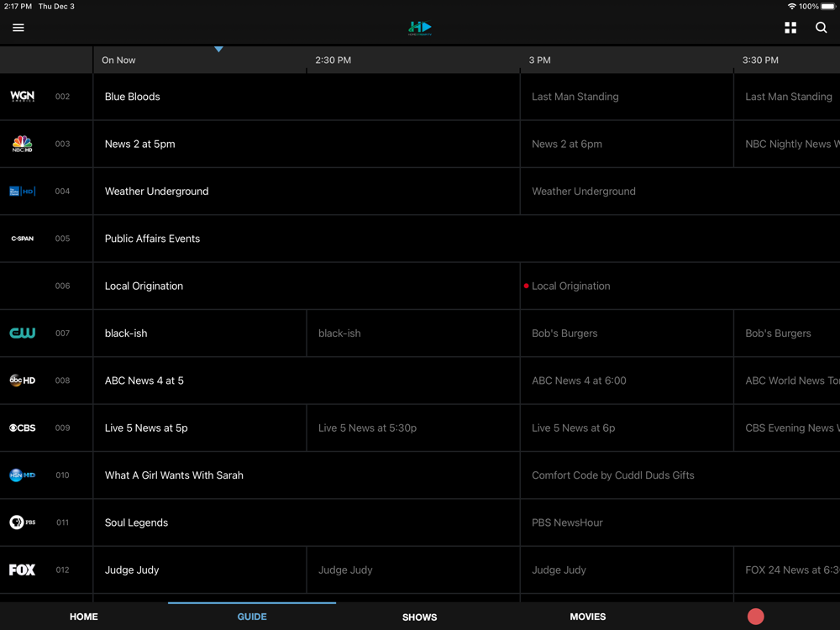Select the 3:30 PM time header
Screen dimensions: 840x630
[760, 60]
